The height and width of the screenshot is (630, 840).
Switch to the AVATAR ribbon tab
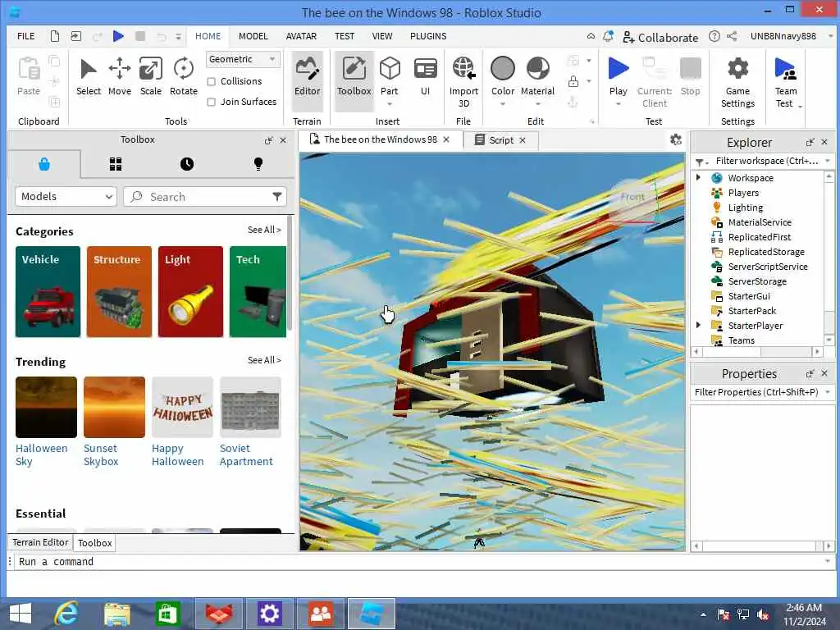tap(301, 36)
